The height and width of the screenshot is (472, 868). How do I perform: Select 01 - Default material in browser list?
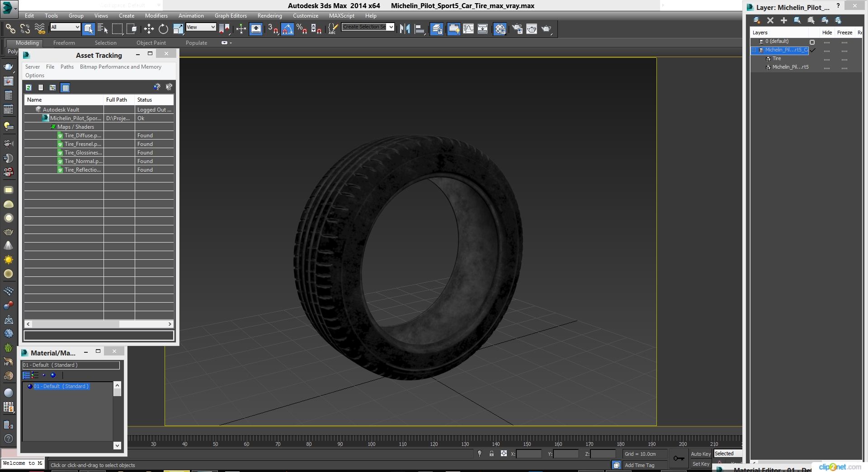pos(61,386)
